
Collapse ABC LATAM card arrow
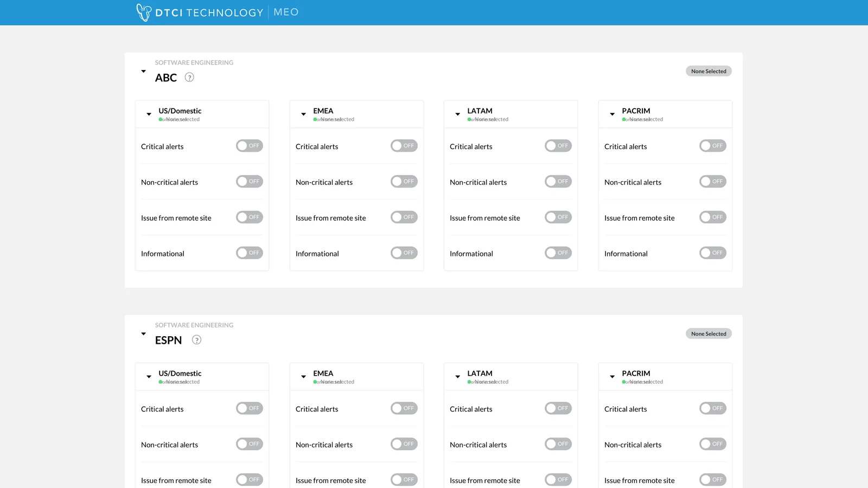(x=457, y=114)
